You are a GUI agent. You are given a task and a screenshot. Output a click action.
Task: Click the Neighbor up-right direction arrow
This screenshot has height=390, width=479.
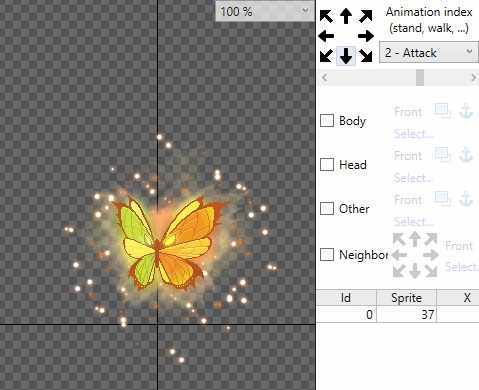[x=431, y=239]
